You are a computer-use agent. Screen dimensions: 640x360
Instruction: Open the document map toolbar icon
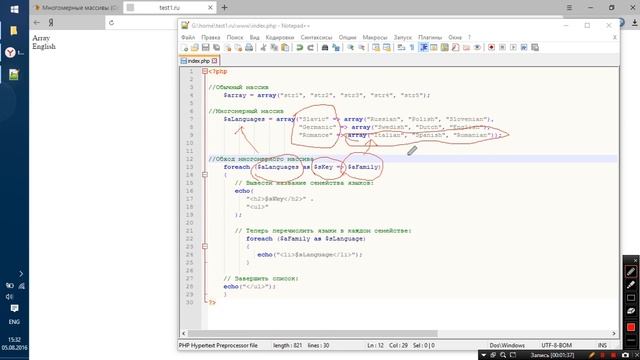point(444,48)
